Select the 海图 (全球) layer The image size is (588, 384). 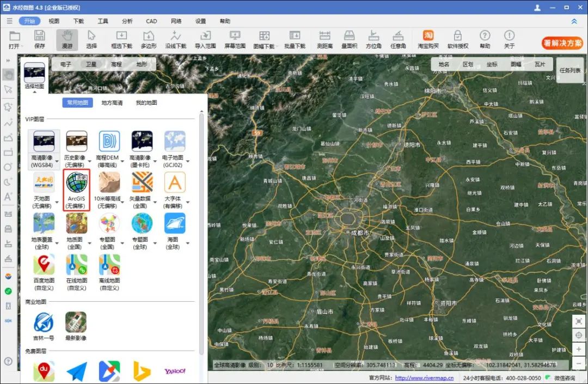pos(174,231)
